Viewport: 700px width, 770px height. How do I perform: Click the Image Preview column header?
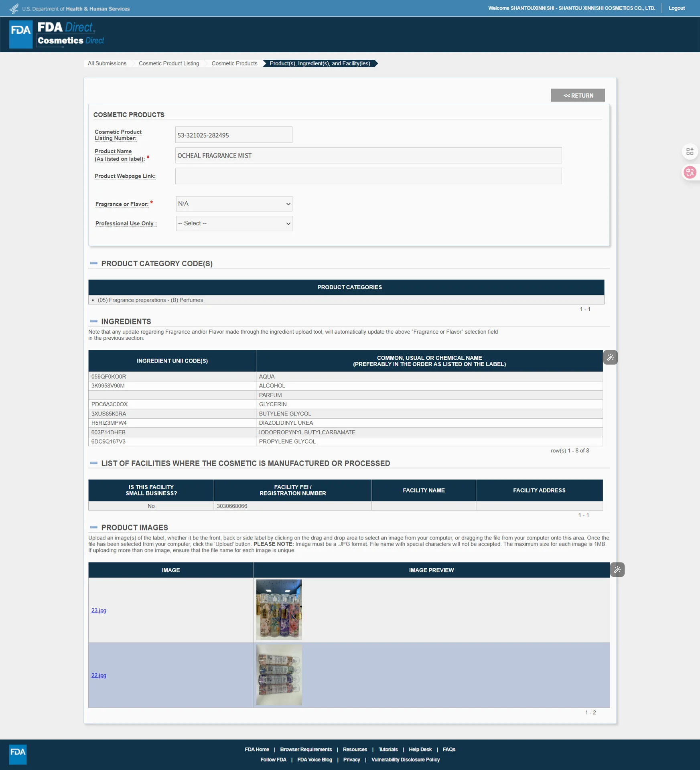pos(431,570)
